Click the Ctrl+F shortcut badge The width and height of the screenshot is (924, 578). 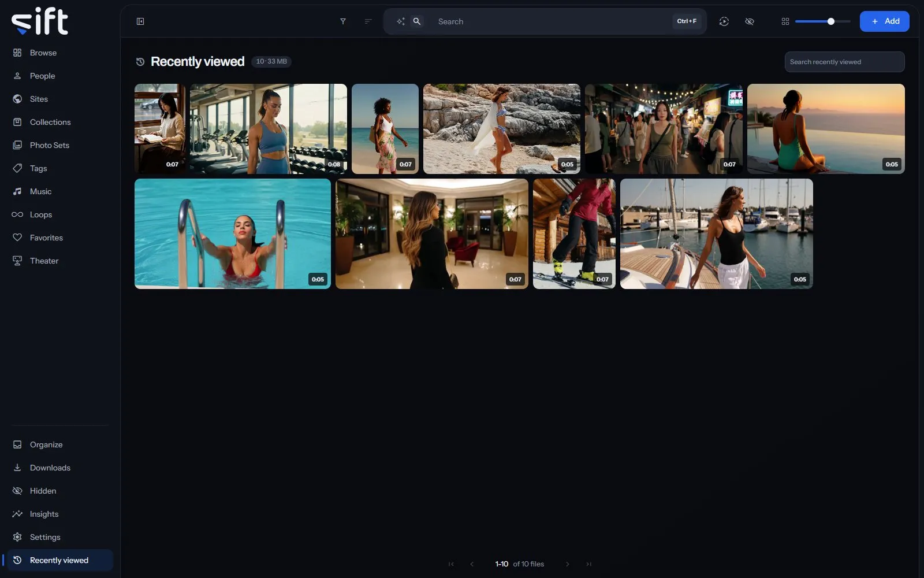[687, 21]
